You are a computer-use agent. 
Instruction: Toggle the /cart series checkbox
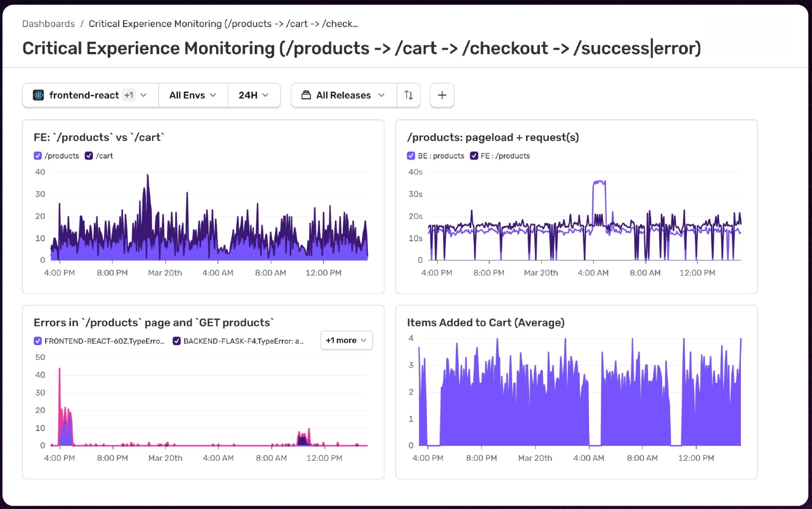[x=89, y=156]
